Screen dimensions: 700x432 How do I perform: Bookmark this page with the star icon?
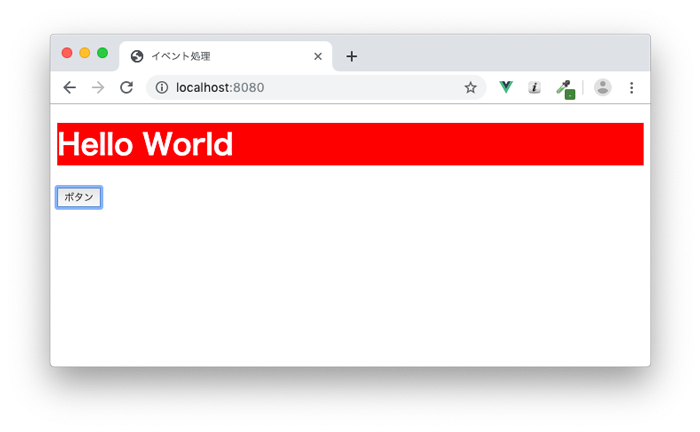click(x=470, y=87)
